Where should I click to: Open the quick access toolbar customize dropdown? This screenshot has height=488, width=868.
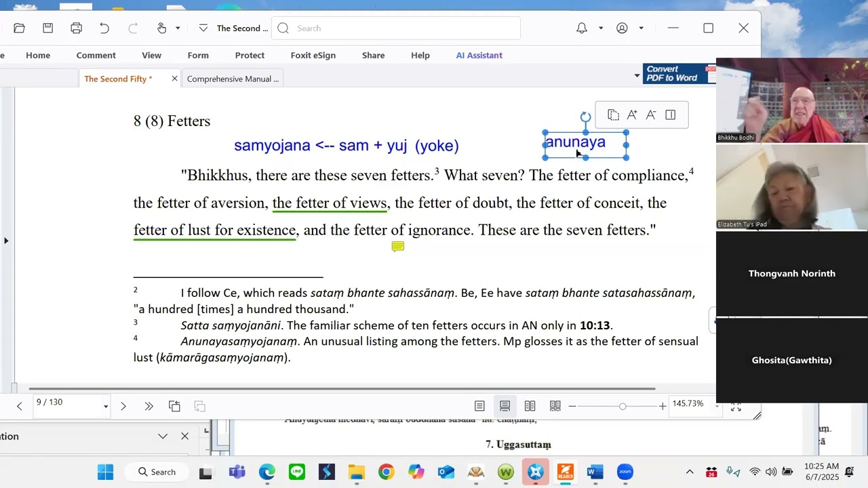[x=203, y=28]
